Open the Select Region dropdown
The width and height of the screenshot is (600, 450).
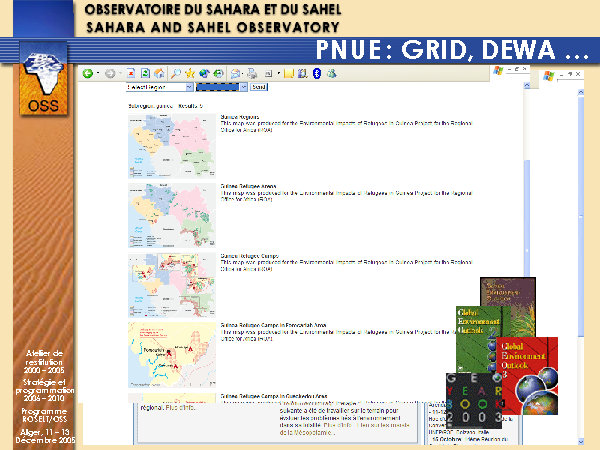pyautogui.click(x=160, y=87)
